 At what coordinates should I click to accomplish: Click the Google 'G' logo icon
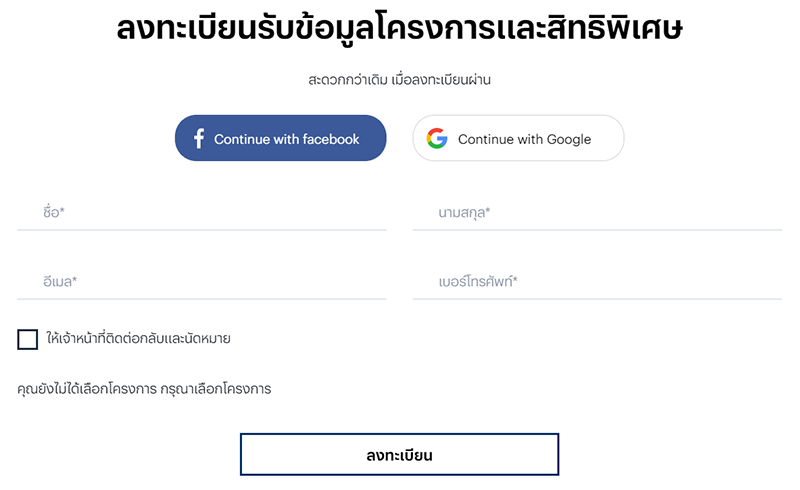click(x=437, y=139)
